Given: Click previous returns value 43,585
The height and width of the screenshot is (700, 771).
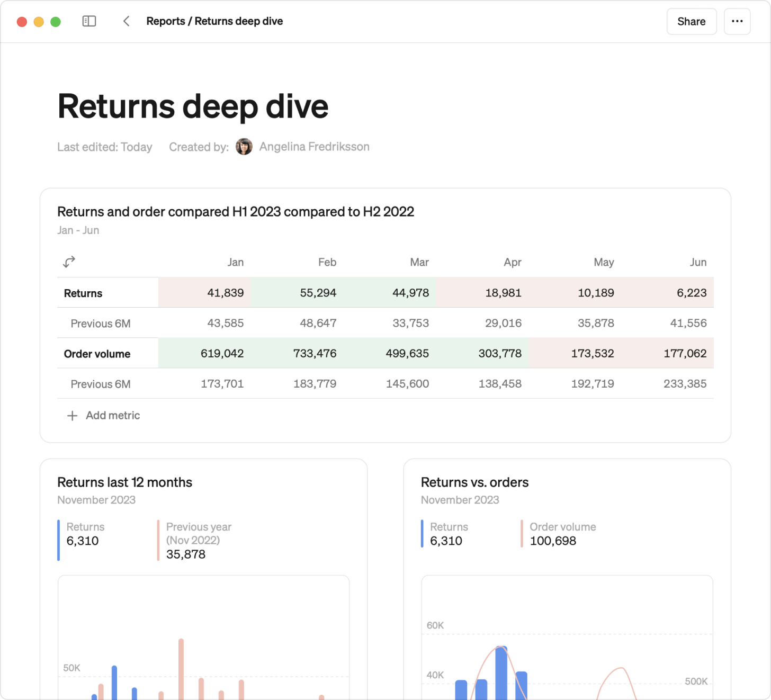Looking at the screenshot, I should click(226, 323).
